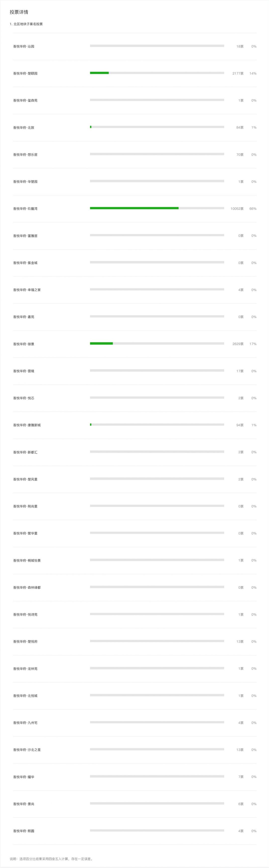Click the 2629票 vote count
The image size is (269, 868).
pyautogui.click(x=238, y=344)
